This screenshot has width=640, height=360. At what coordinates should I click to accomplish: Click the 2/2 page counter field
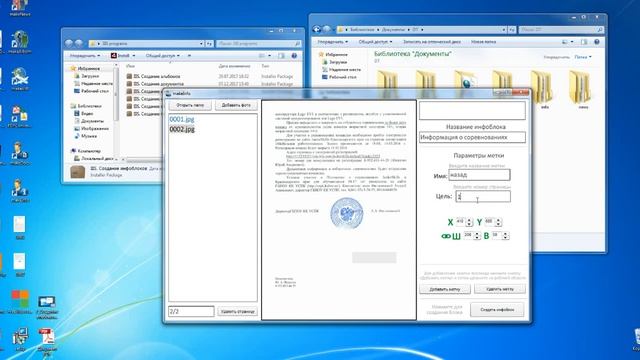click(191, 311)
